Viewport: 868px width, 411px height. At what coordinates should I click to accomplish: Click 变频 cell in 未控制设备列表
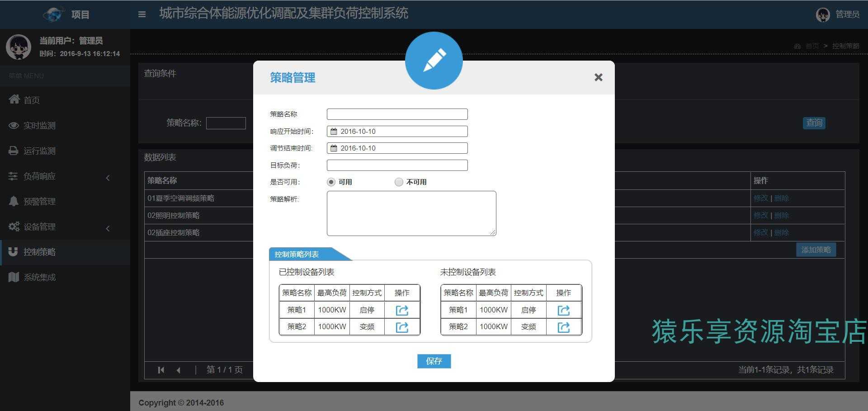[528, 327]
